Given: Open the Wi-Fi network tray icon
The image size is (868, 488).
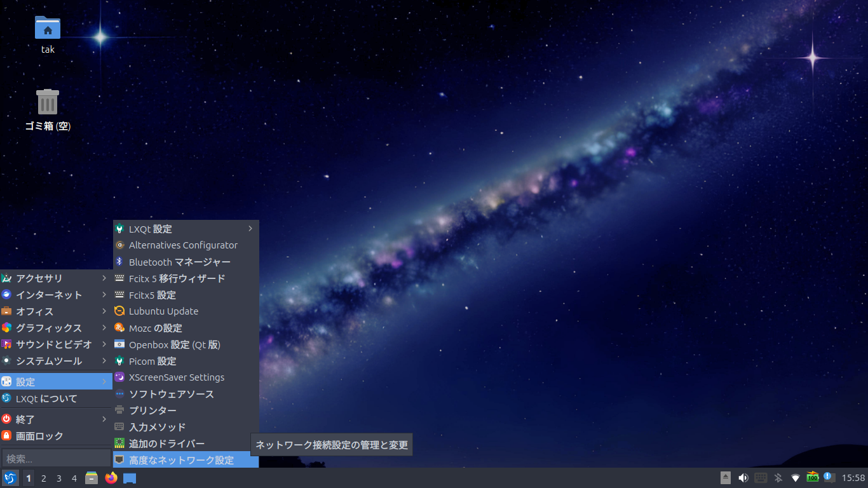Looking at the screenshot, I should pyautogui.click(x=795, y=478).
